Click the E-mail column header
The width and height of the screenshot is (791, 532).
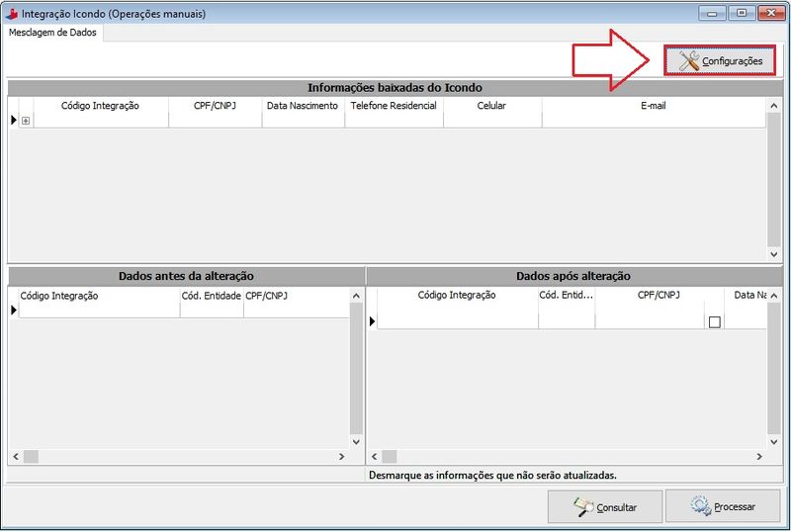[x=653, y=106]
